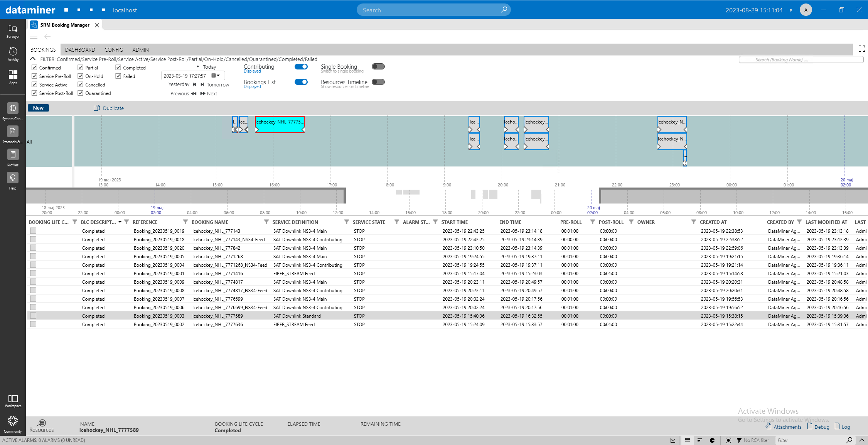Open Service Definition column filter
868x445 pixels.
[x=347, y=222]
